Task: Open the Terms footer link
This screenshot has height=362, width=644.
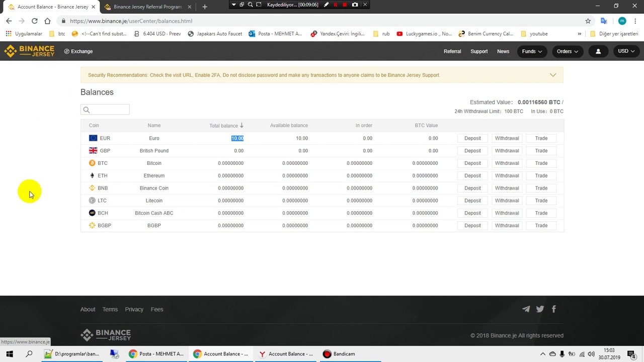Action: [110, 309]
